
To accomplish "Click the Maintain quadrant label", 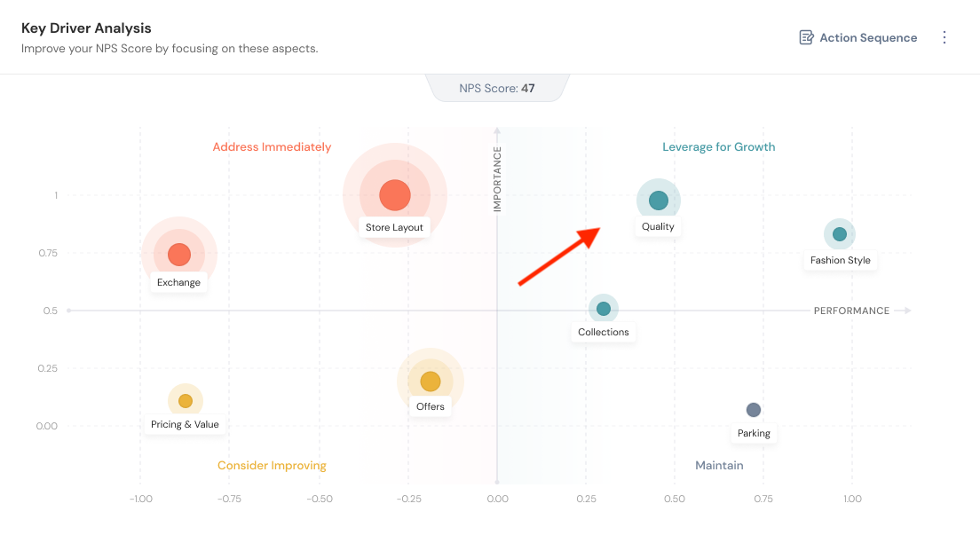I will pos(719,466).
